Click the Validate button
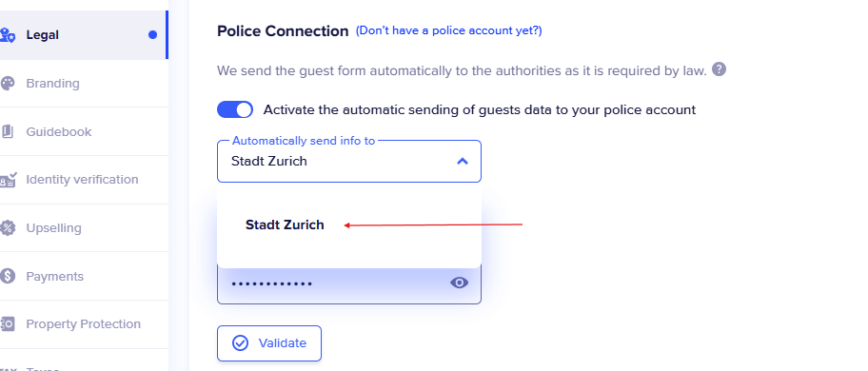 tap(269, 343)
